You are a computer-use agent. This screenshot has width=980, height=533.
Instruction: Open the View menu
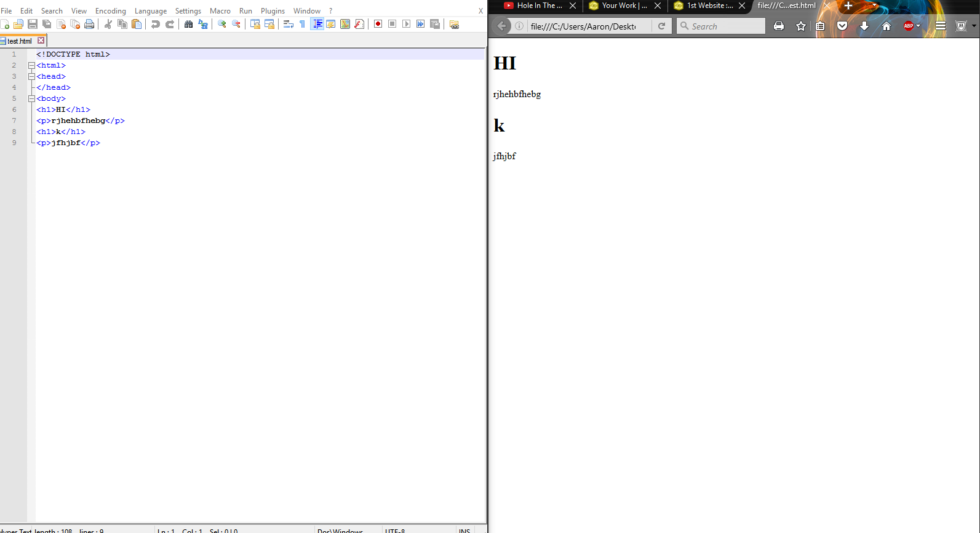coord(79,10)
